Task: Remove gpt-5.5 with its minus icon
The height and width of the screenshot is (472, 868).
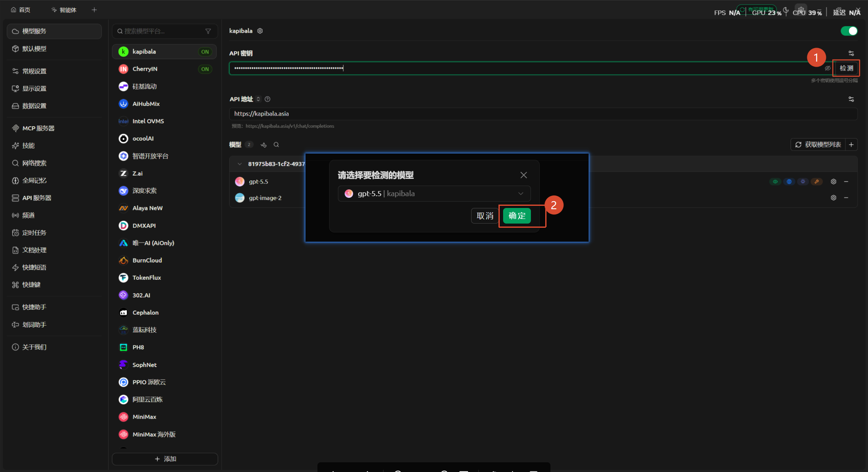Action: pyautogui.click(x=846, y=181)
